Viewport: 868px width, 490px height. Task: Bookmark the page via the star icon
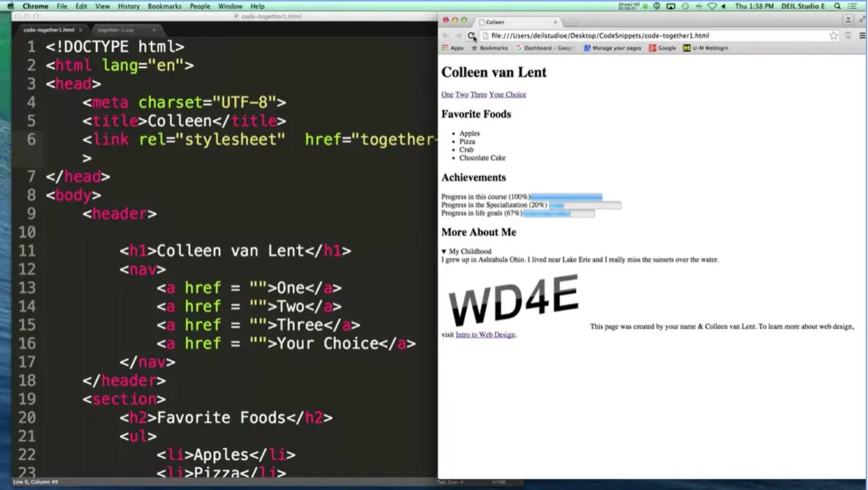click(x=834, y=35)
